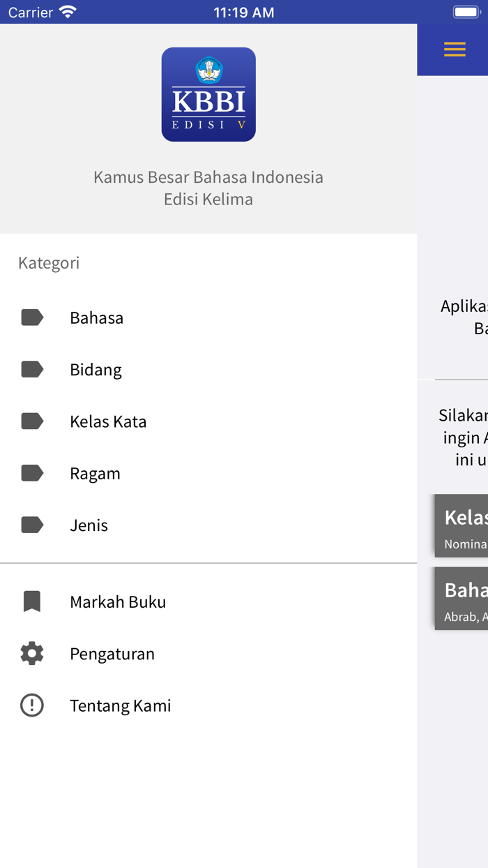
Task: Click the settings gear beside Pengaturan
Action: pos(32,653)
